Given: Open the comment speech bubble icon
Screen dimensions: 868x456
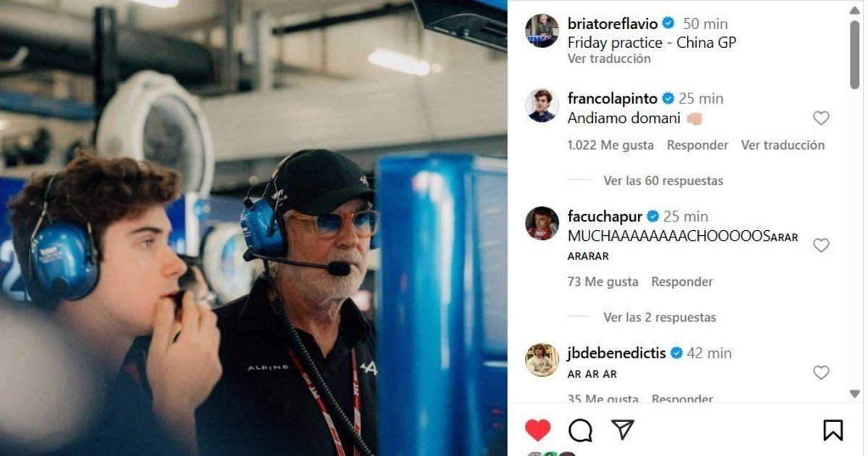Looking at the screenshot, I should click(580, 430).
